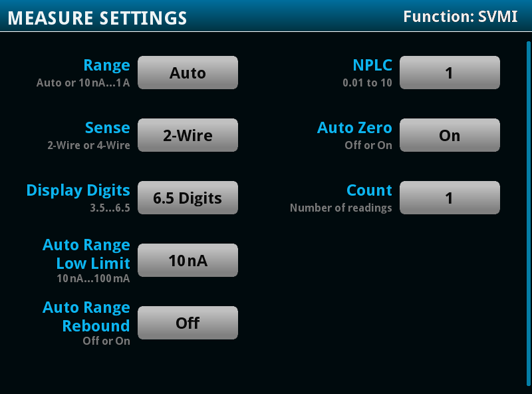
Task: Tap the Function: SVMI indicator
Action: point(460,17)
